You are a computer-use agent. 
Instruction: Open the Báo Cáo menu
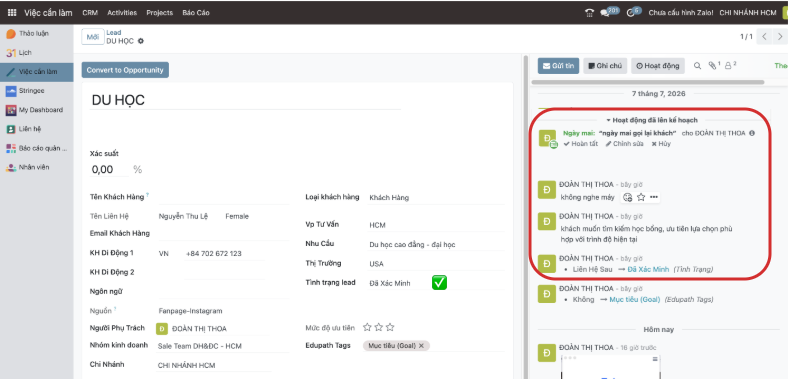196,13
